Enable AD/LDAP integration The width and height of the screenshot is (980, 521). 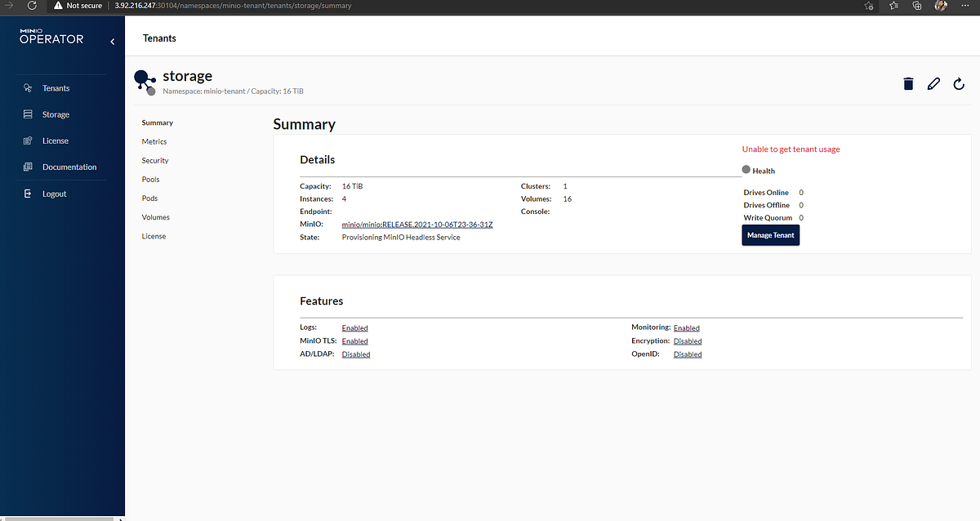point(355,354)
